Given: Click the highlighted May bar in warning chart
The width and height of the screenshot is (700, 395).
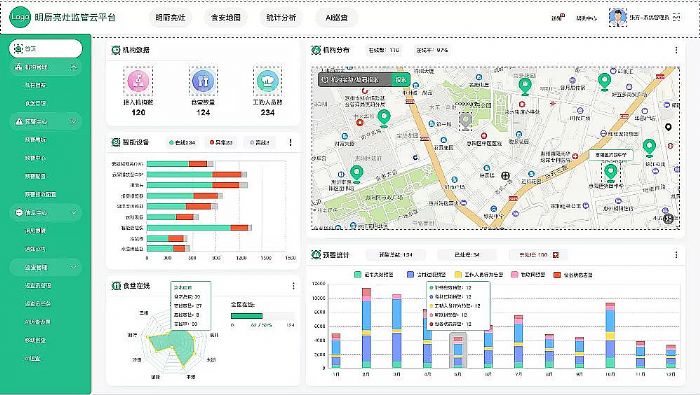Looking at the screenshot, I should (458, 350).
